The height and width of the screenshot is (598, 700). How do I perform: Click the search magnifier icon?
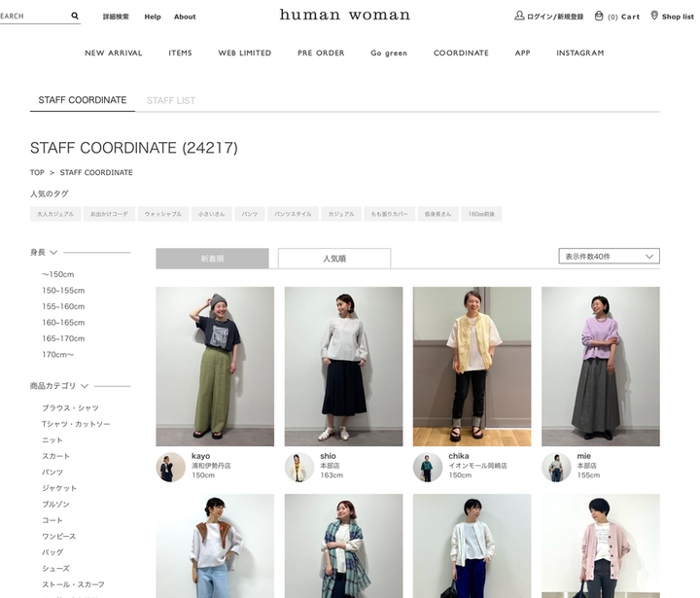point(75,16)
